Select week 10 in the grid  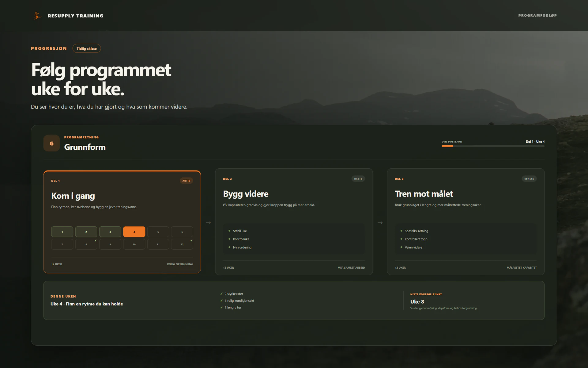coord(134,244)
